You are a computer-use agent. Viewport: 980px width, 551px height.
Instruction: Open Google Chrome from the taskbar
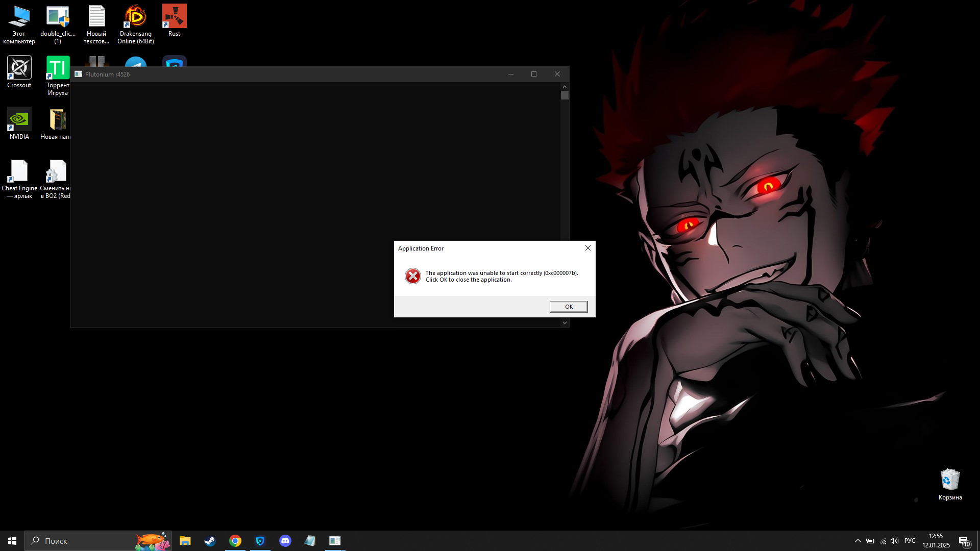235,541
